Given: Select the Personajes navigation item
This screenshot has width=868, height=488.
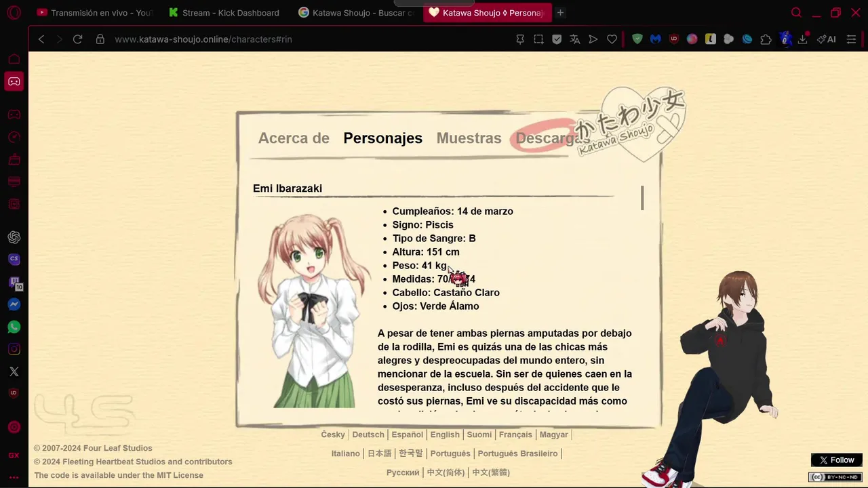Looking at the screenshot, I should pos(382,138).
